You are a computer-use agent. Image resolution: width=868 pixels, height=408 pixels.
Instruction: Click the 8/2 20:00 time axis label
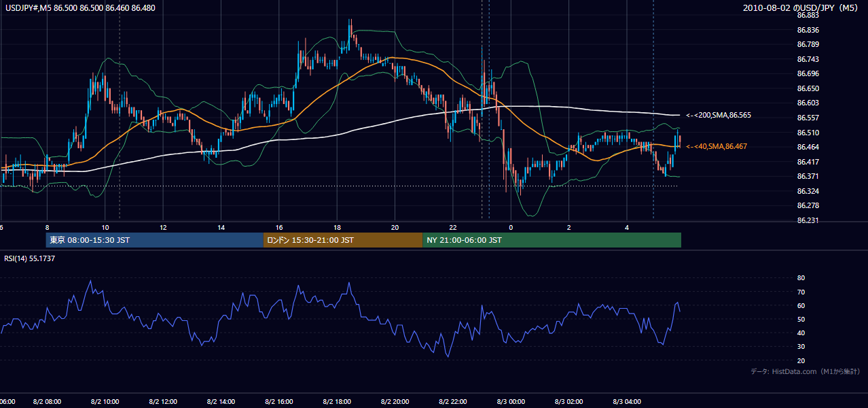click(395, 402)
